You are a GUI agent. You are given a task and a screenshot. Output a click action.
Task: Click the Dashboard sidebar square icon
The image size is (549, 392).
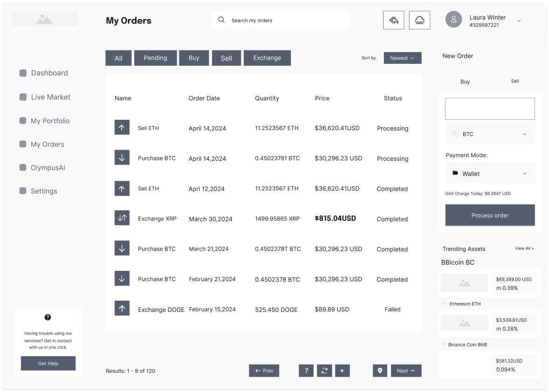click(x=23, y=73)
